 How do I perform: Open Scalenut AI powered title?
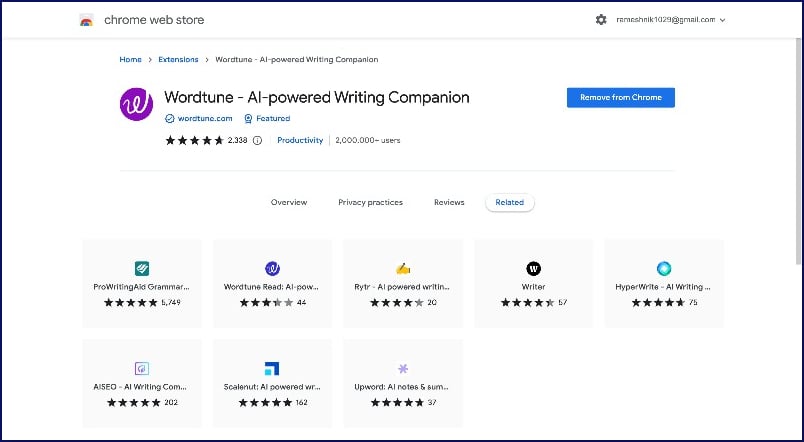click(x=272, y=387)
